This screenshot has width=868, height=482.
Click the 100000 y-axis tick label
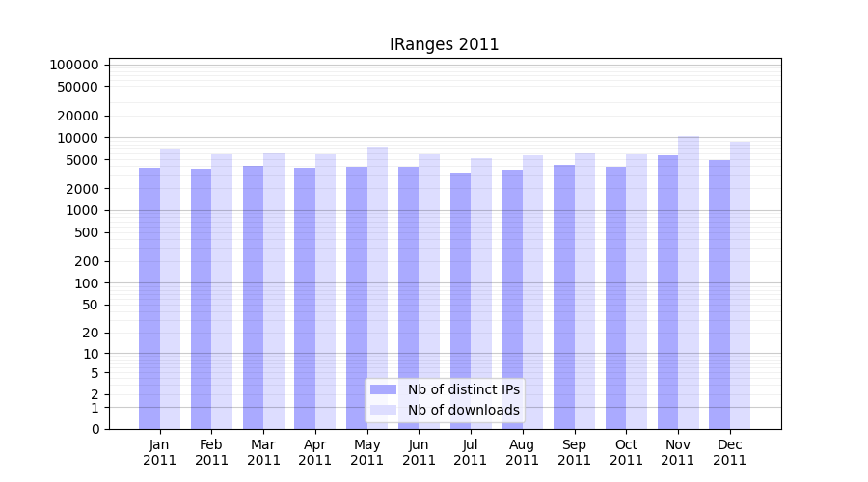coord(74,65)
